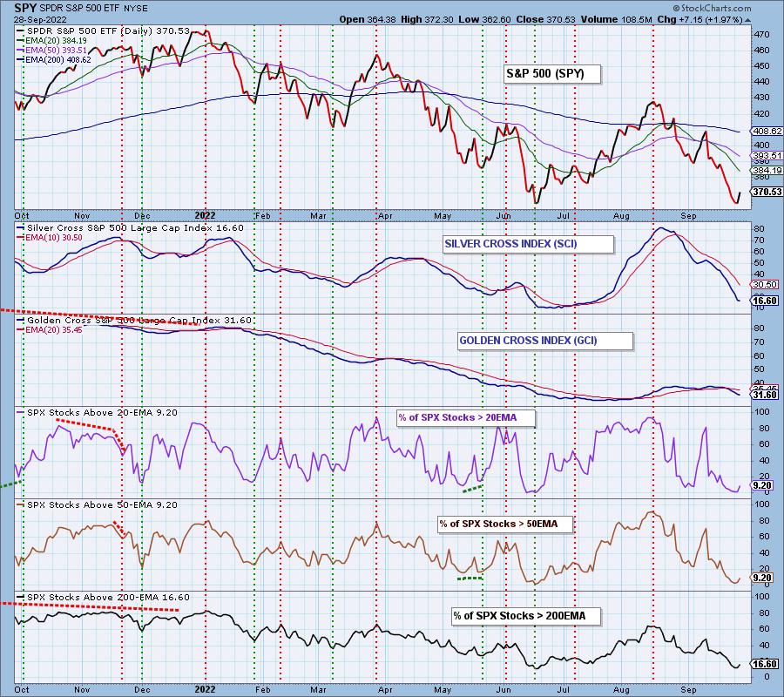This screenshot has width=784, height=697.
Task: Click the 2022 label on the bottom time axis
Action: click(x=205, y=689)
